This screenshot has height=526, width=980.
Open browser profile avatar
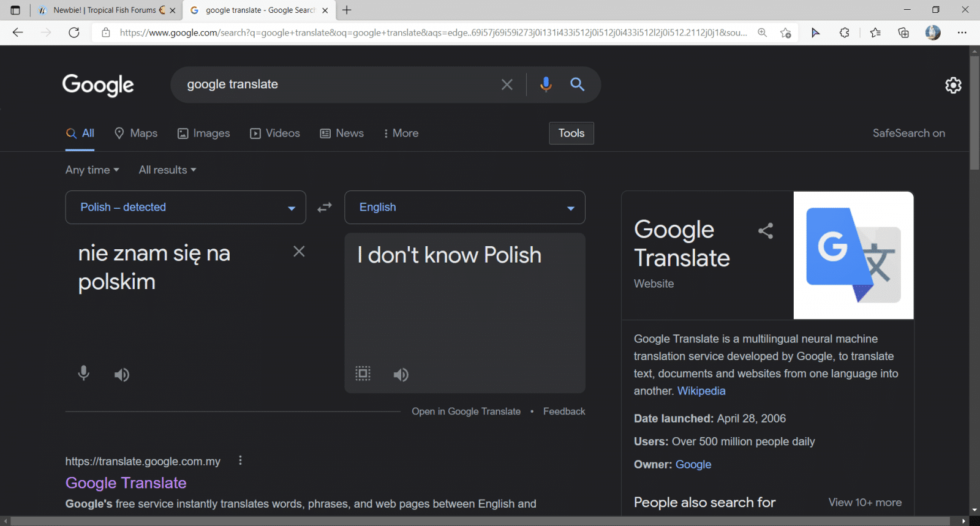coord(933,32)
